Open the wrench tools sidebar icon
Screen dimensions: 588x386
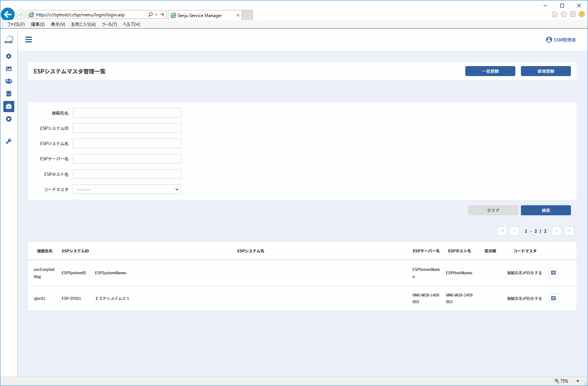coord(9,141)
